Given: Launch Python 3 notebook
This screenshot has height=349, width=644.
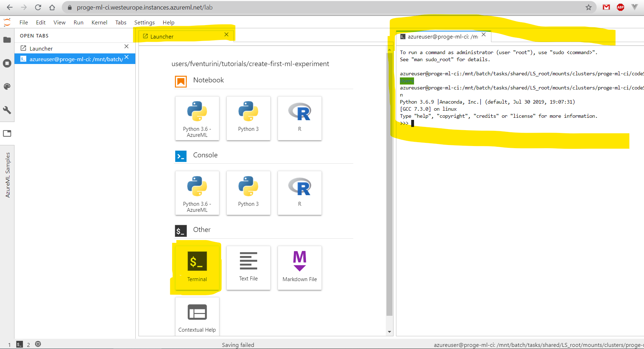Looking at the screenshot, I should (248, 118).
